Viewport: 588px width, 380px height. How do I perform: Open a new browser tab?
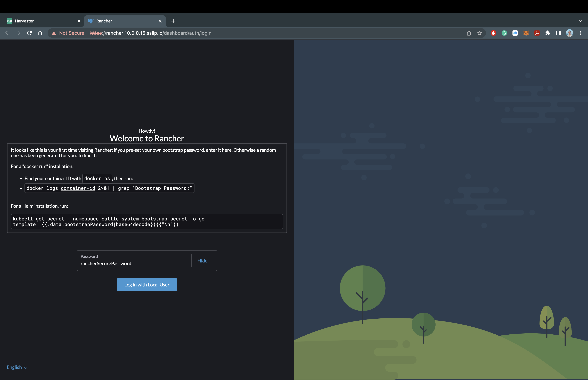[173, 21]
